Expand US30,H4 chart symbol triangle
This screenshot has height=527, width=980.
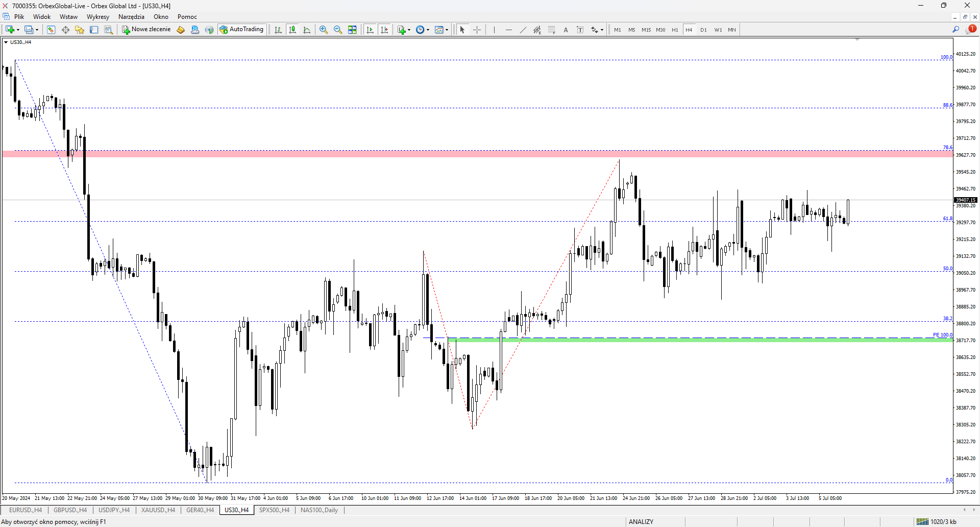point(6,42)
